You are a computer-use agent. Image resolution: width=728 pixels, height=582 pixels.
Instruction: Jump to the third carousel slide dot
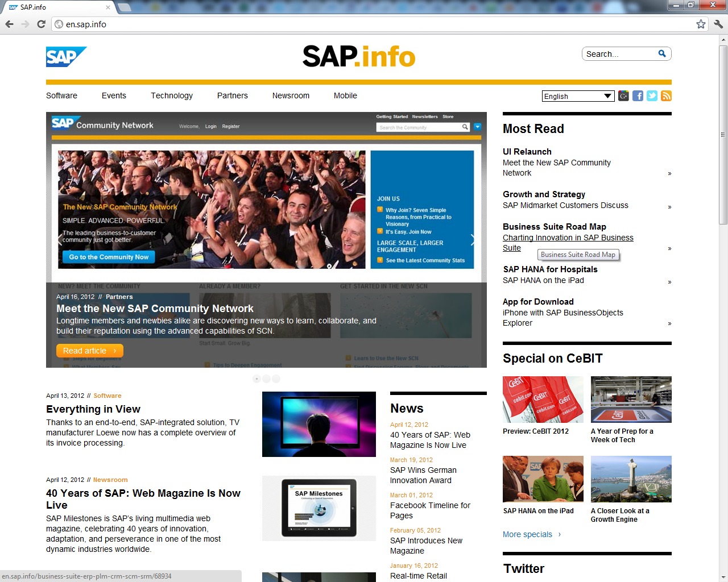tap(276, 379)
